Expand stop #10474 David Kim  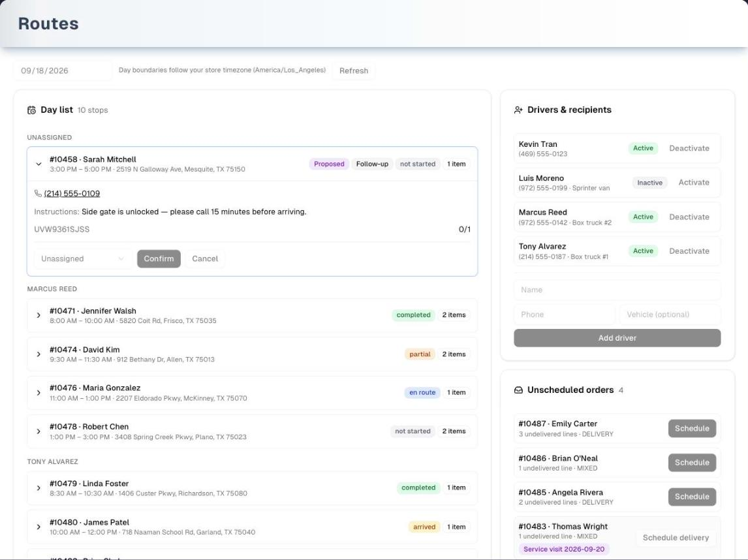39,354
